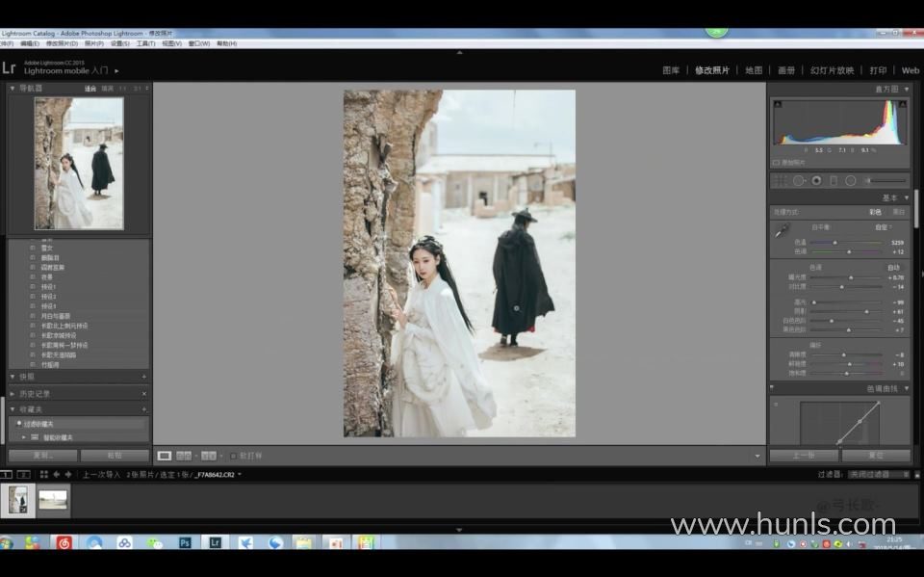
Task: Click the 曝光度 exposure slider
Action: coord(847,277)
